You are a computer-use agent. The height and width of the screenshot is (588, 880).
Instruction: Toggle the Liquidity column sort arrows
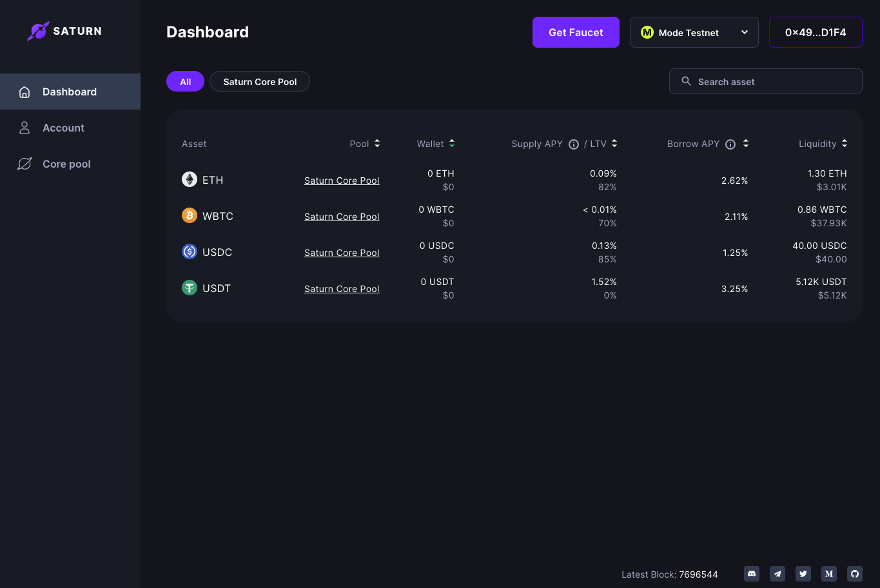point(845,144)
